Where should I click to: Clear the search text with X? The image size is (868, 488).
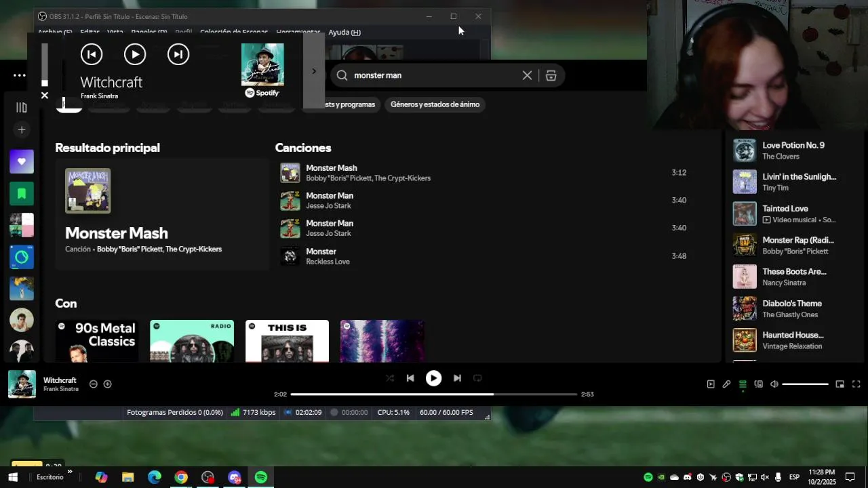pos(527,75)
